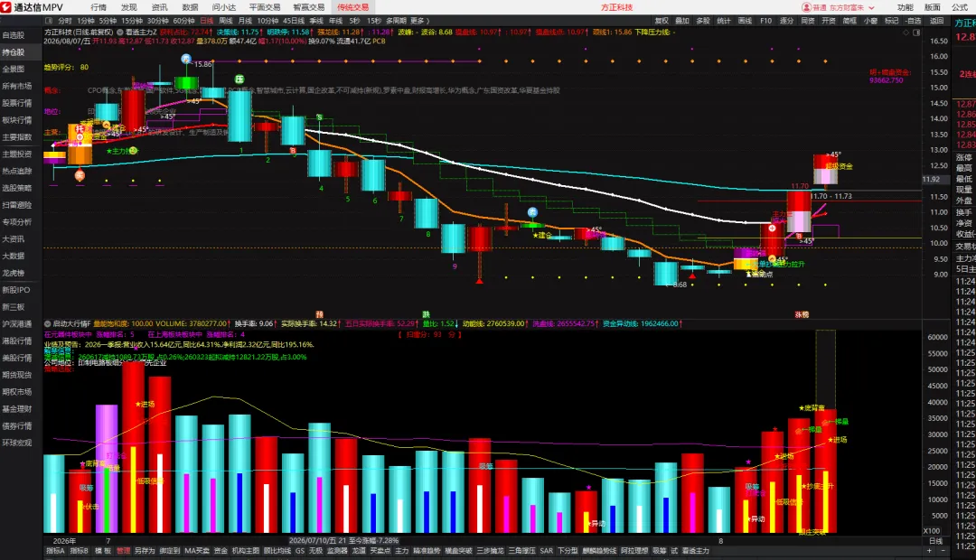The image size is (976, 560).
Task: Open the 数据 top menu
Action: [190, 7]
